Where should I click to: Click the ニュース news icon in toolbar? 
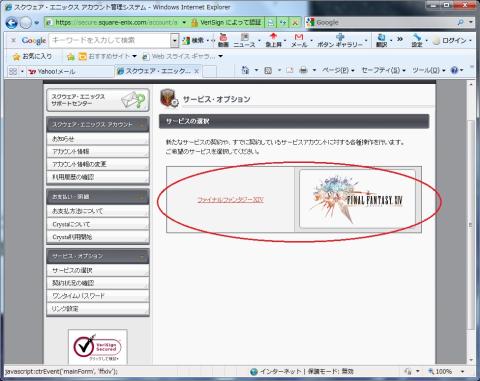click(244, 40)
